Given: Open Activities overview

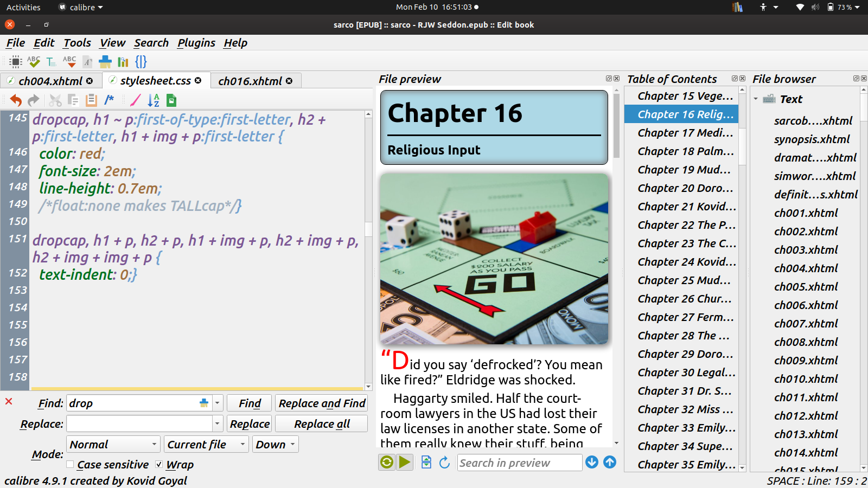Looking at the screenshot, I should click(23, 7).
